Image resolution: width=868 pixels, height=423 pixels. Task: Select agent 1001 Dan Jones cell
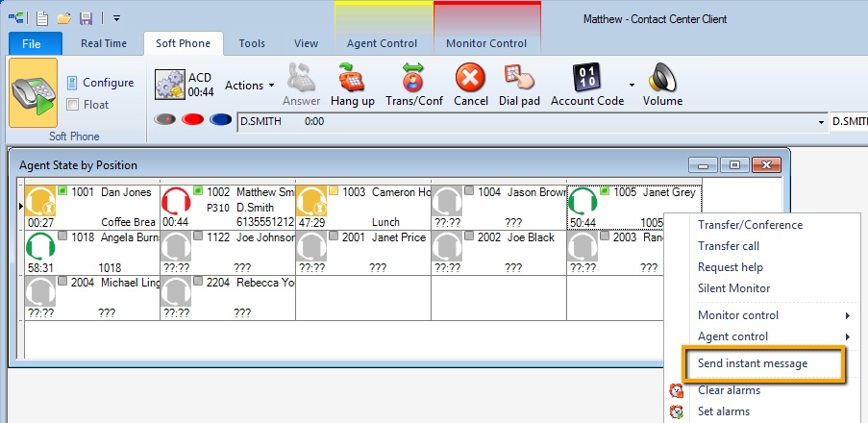coord(90,207)
